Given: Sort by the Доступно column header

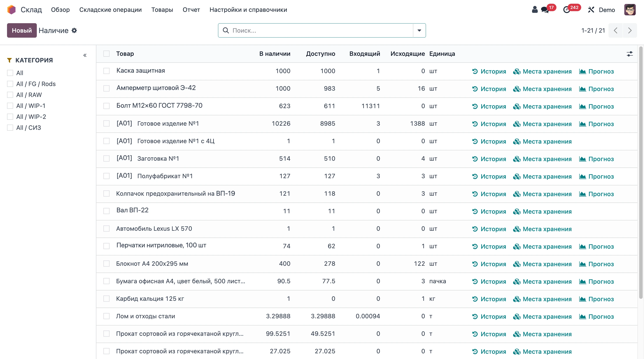Looking at the screenshot, I should (x=320, y=54).
